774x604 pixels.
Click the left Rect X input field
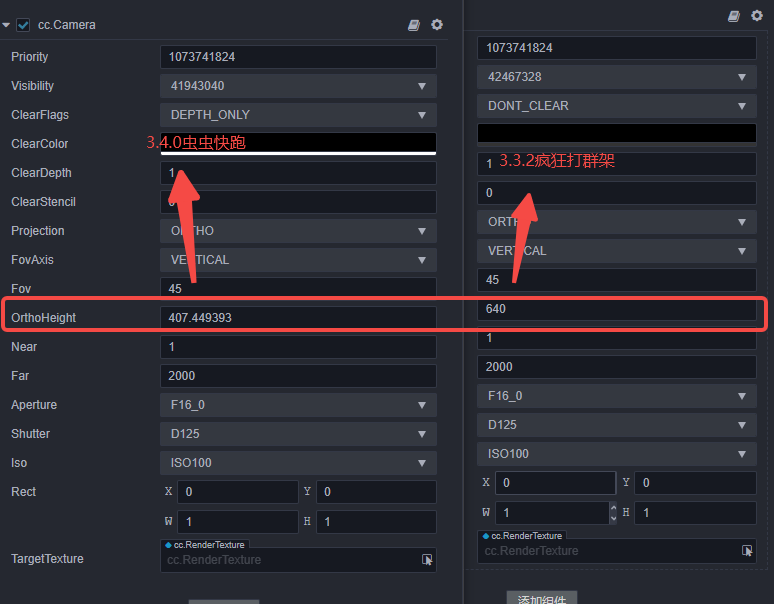238,492
